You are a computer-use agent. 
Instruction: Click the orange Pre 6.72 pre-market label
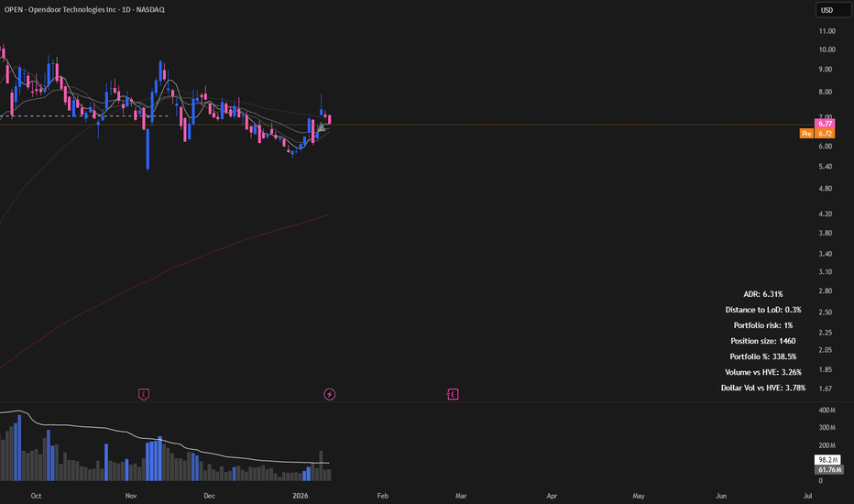point(817,134)
